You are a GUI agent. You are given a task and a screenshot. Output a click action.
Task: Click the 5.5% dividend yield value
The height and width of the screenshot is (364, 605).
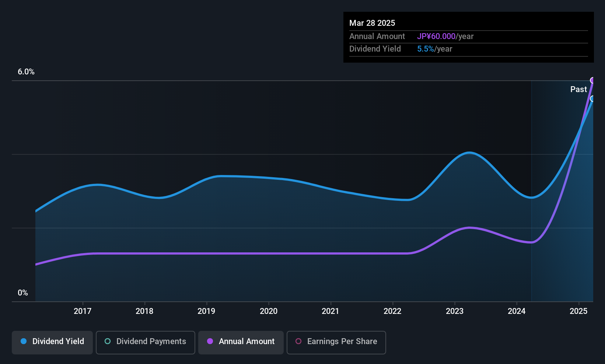426,49
